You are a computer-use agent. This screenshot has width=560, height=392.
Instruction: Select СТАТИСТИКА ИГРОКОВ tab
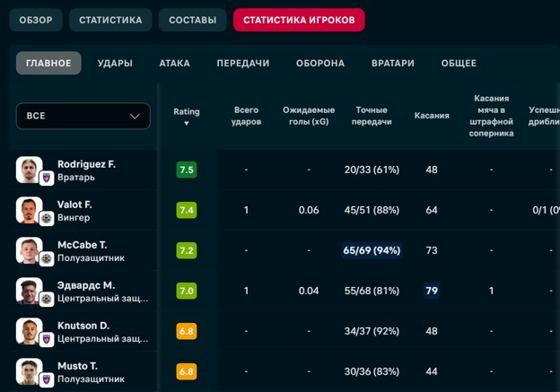pyautogui.click(x=299, y=20)
